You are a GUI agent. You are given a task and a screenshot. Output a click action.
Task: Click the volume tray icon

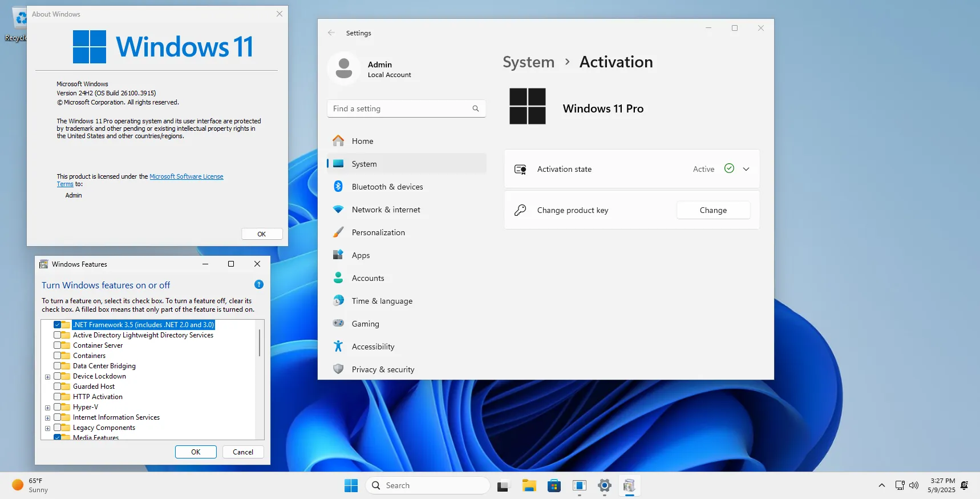pyautogui.click(x=914, y=485)
